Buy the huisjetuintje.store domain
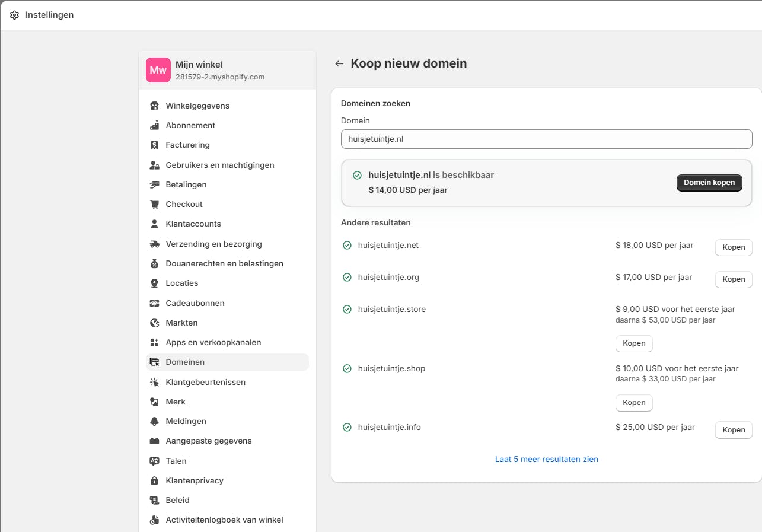This screenshot has height=532, width=762. [634, 343]
